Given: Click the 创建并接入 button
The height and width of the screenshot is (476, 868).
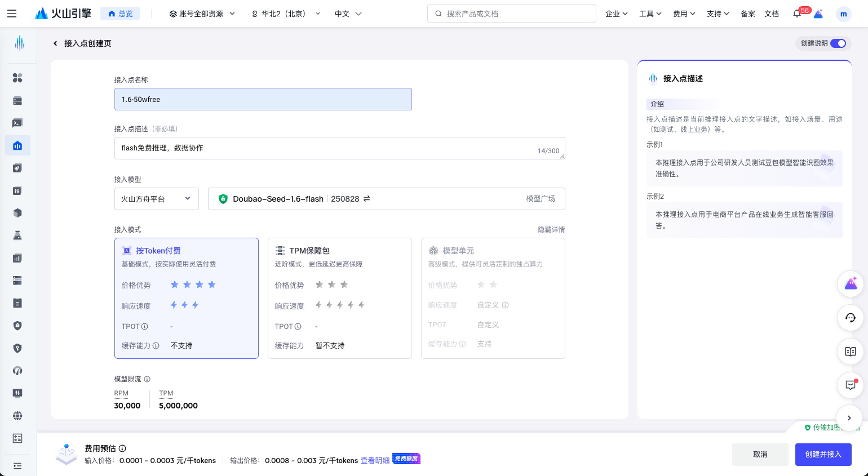Looking at the screenshot, I should coord(823,455).
